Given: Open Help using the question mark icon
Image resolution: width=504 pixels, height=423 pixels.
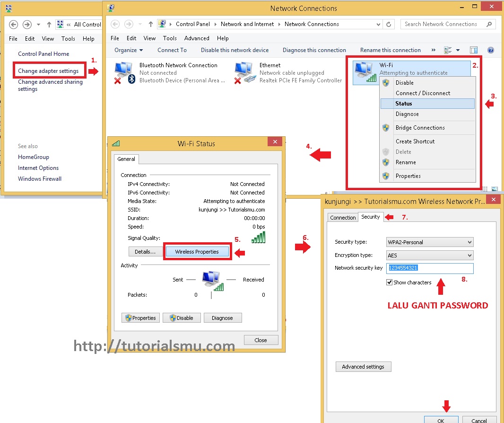Looking at the screenshot, I should (x=491, y=50).
